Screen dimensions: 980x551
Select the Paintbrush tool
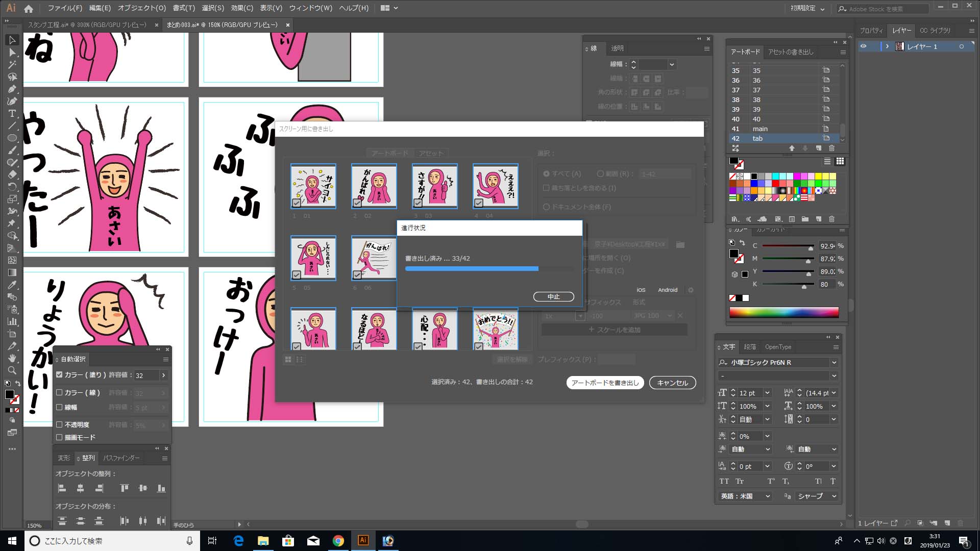pos(12,150)
